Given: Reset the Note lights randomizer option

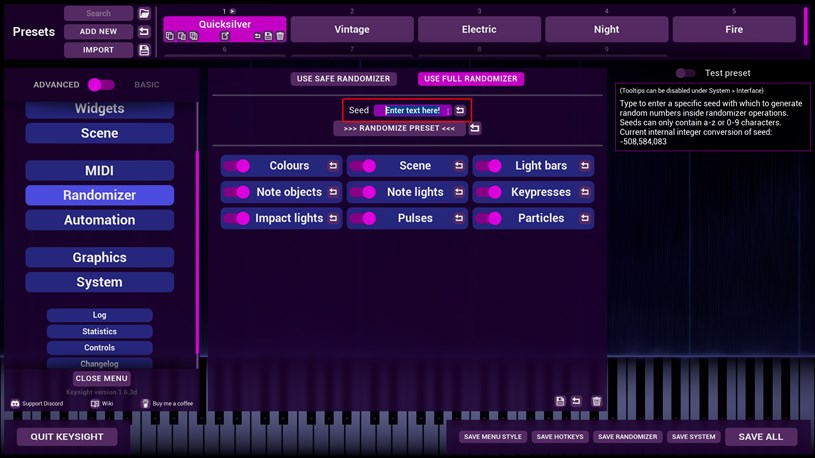Looking at the screenshot, I should click(458, 192).
